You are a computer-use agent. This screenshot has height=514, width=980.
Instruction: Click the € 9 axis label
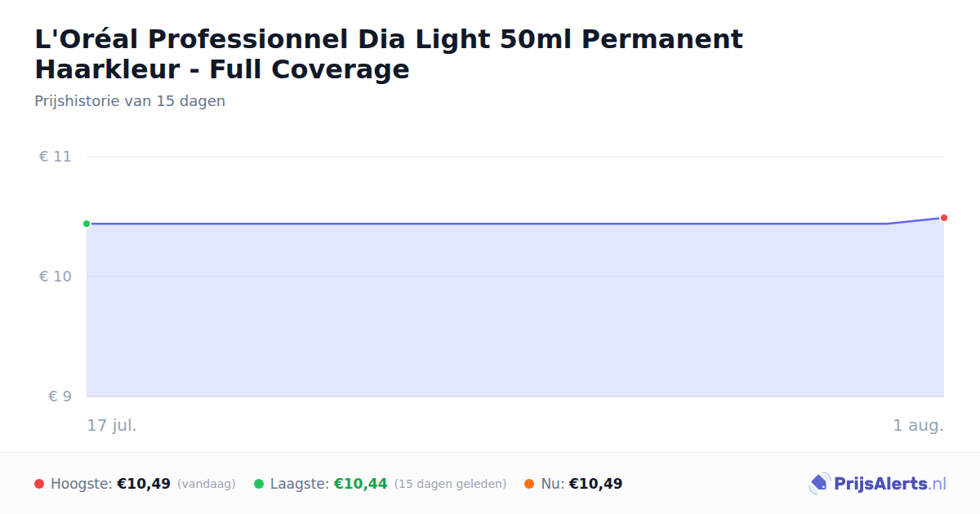(60, 397)
